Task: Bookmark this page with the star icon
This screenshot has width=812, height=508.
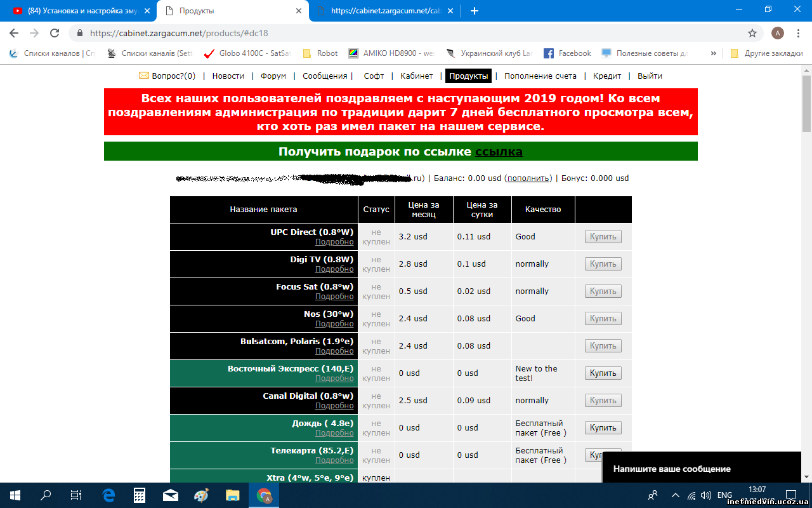Action: click(752, 33)
